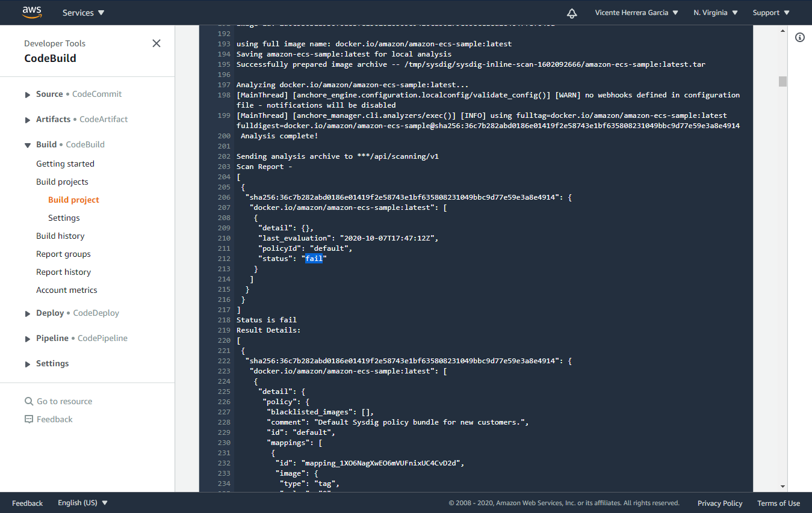Open Feedback in the footer bar
Image resolution: width=812 pixels, height=513 pixels.
point(27,503)
